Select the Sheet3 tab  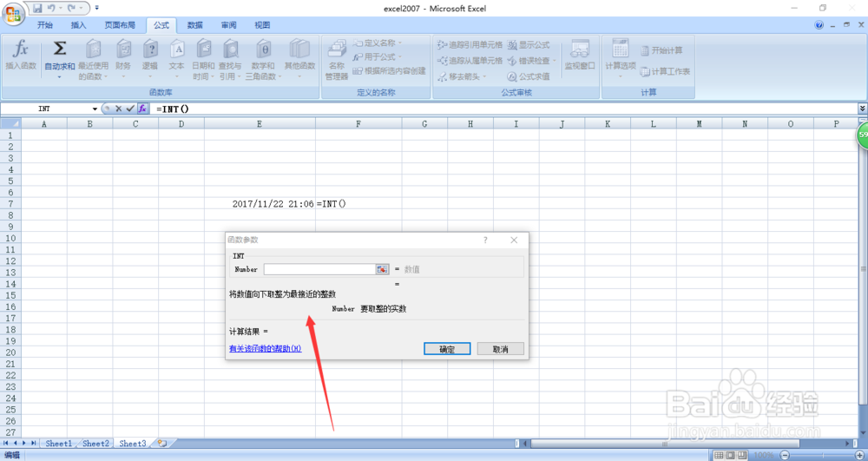click(x=133, y=444)
